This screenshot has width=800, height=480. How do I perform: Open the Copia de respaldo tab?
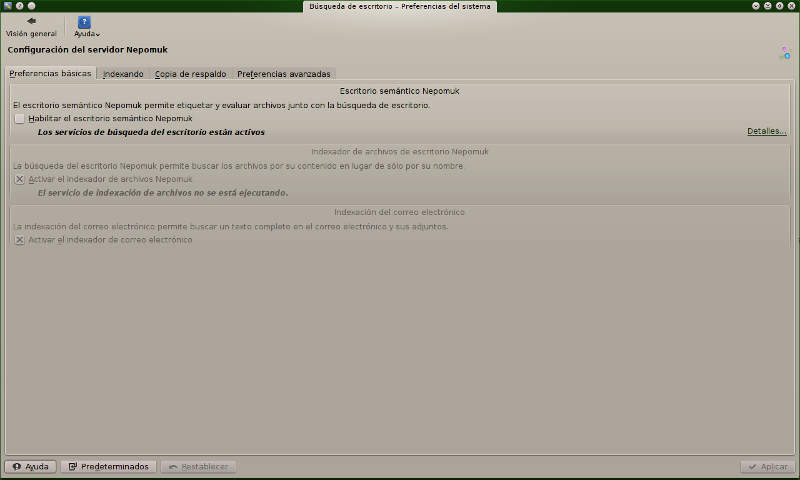click(x=190, y=74)
